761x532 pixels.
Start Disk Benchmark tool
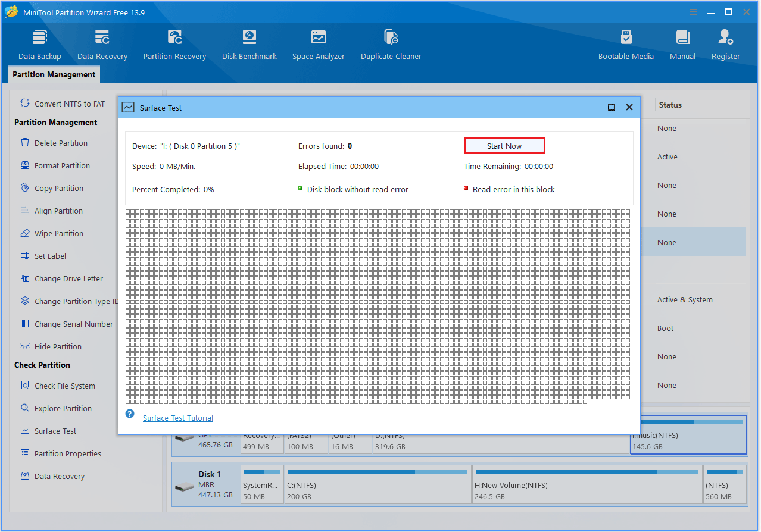pyautogui.click(x=249, y=45)
